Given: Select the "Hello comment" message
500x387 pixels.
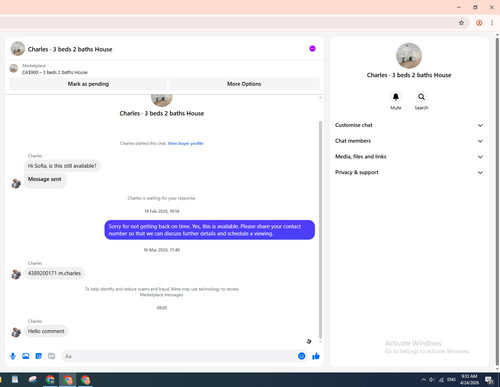Looking at the screenshot, I should click(46, 331).
